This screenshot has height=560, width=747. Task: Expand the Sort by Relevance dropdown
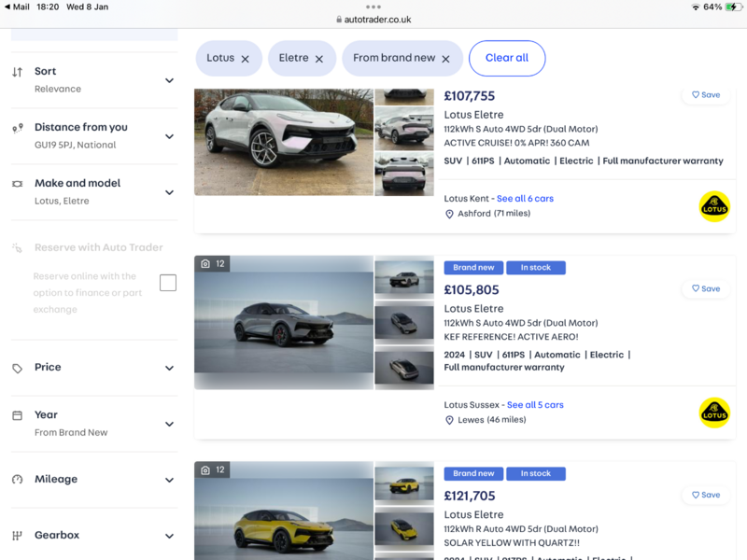click(x=169, y=80)
